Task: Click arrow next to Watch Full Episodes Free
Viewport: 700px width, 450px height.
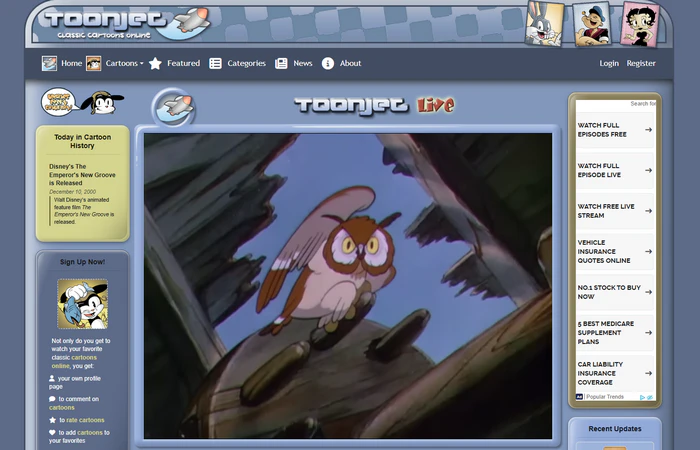Action: pyautogui.click(x=648, y=130)
